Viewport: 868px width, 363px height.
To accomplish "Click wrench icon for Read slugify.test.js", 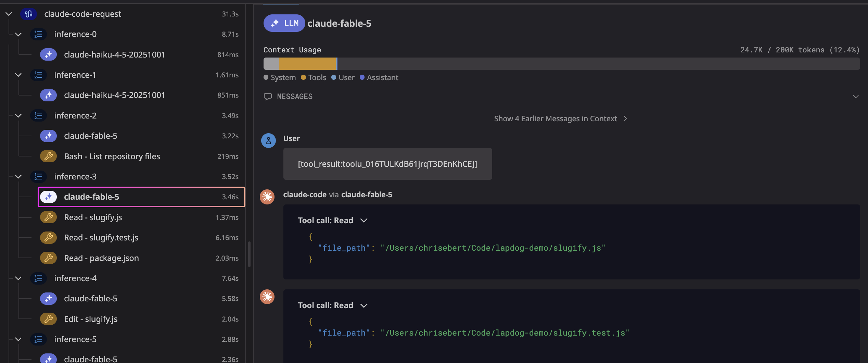I will 48,238.
